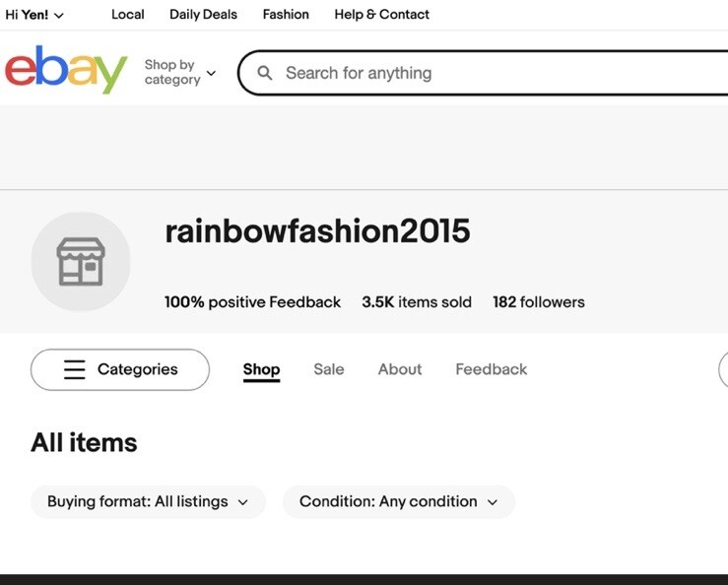This screenshot has height=585, width=728.
Task: Click the Categories hamburger icon
Action: tap(74, 369)
